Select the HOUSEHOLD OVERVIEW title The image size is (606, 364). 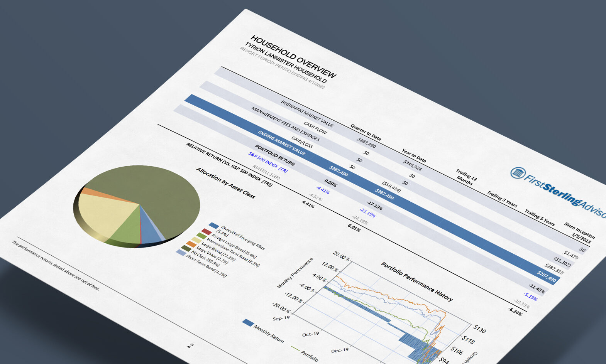pyautogui.click(x=294, y=57)
